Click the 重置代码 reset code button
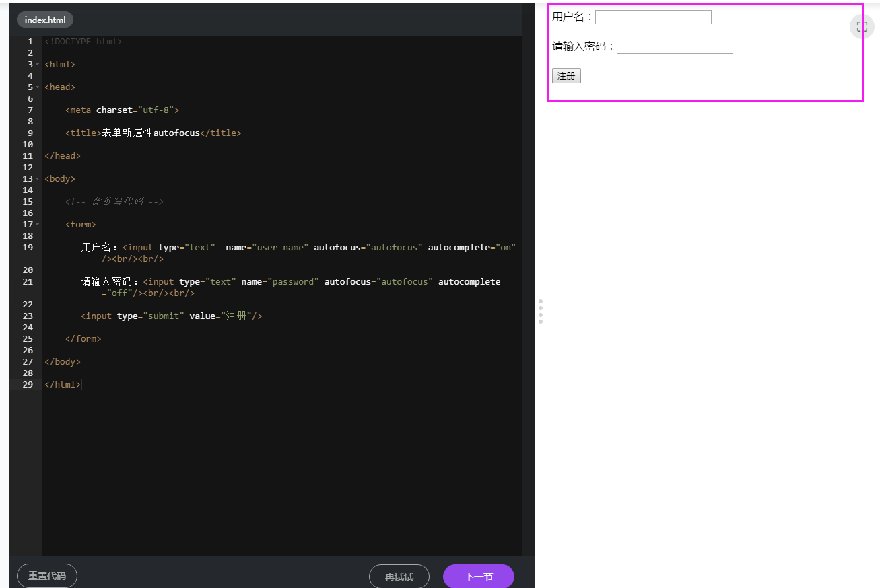The image size is (880, 588). pos(47,576)
